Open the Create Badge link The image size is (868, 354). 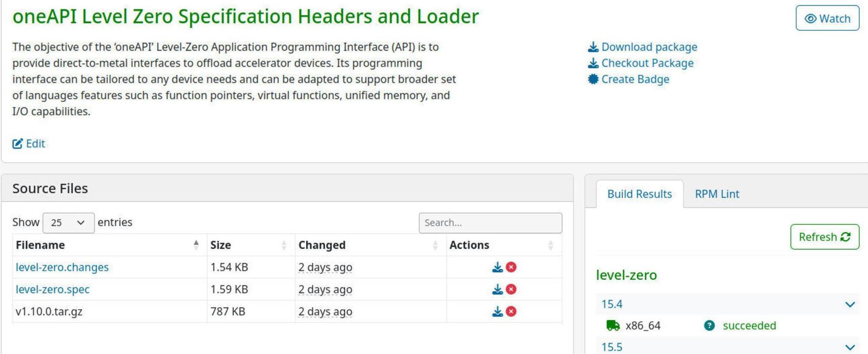coord(635,79)
